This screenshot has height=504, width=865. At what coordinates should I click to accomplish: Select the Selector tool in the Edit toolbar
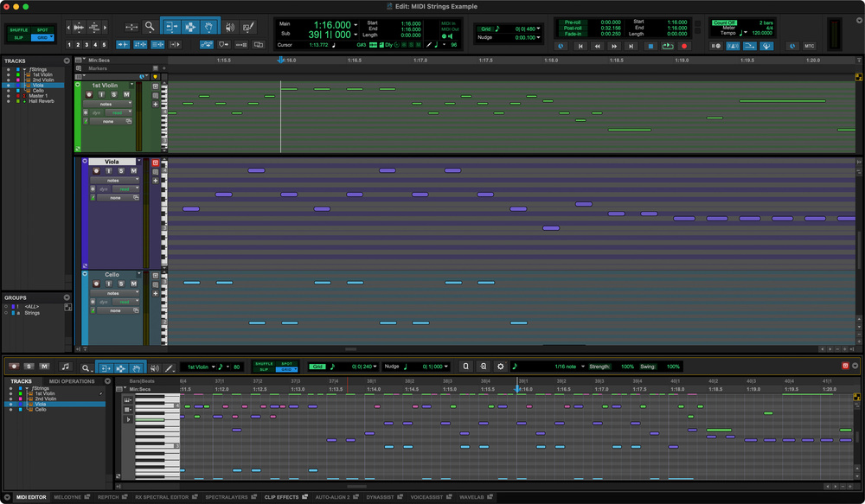(x=190, y=27)
